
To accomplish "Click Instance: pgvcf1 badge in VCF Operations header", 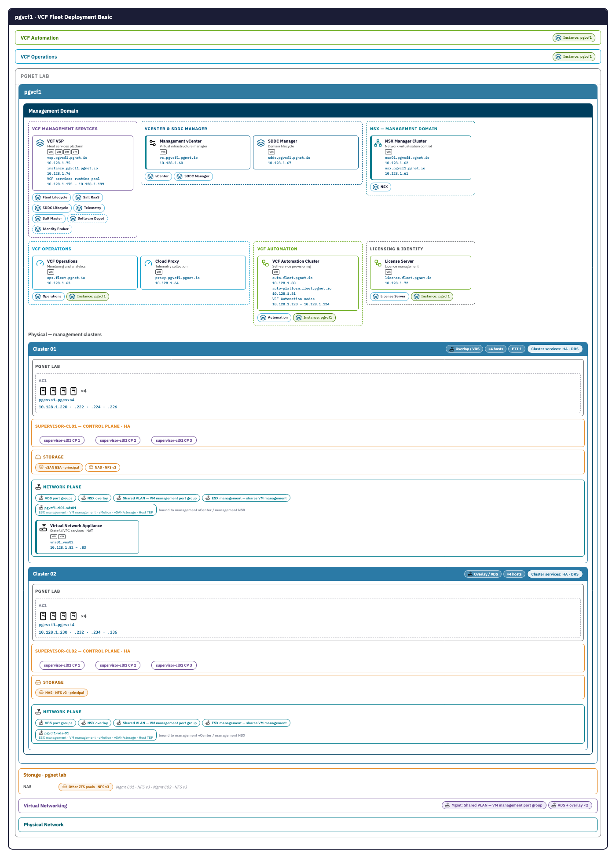I will pyautogui.click(x=574, y=57).
